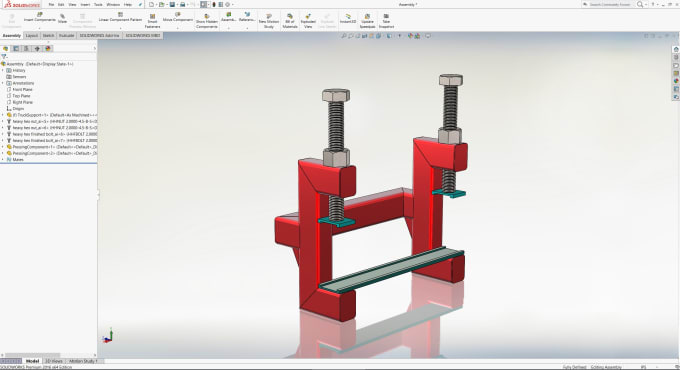
Task: Click the Update Speedpak tool
Action: (367, 21)
